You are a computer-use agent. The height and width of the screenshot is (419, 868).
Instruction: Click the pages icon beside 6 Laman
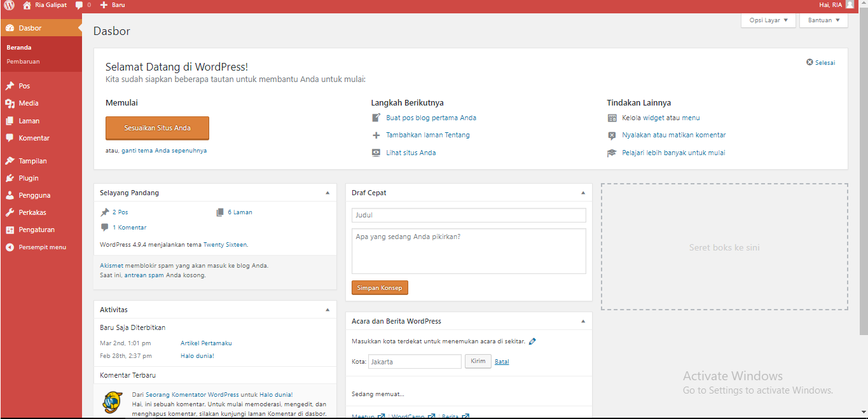point(220,212)
